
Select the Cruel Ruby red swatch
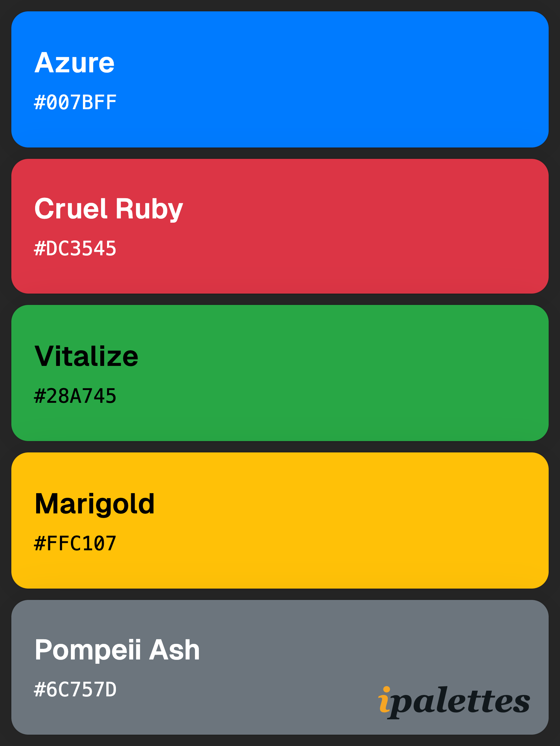(x=280, y=226)
